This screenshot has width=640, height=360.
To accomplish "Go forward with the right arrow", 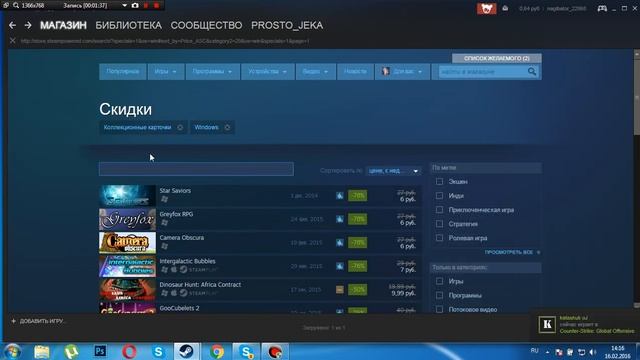I will 28,25.
